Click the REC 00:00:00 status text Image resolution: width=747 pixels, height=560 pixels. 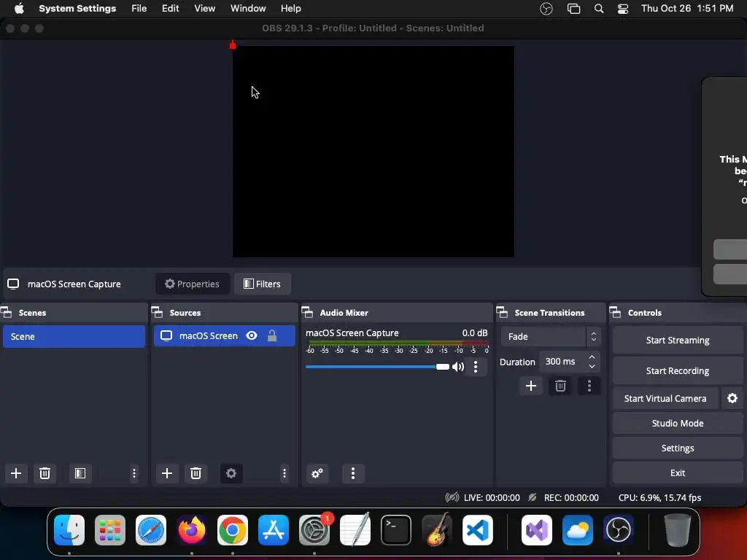point(571,497)
